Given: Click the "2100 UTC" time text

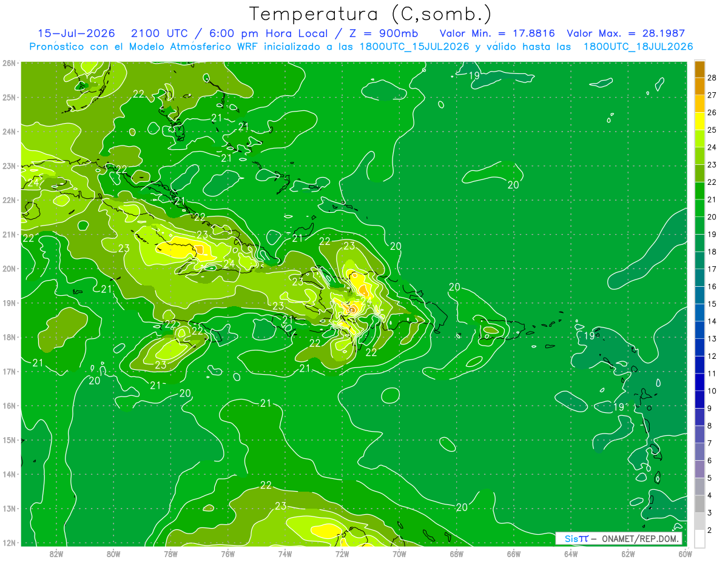Looking at the screenshot, I should click(160, 33).
